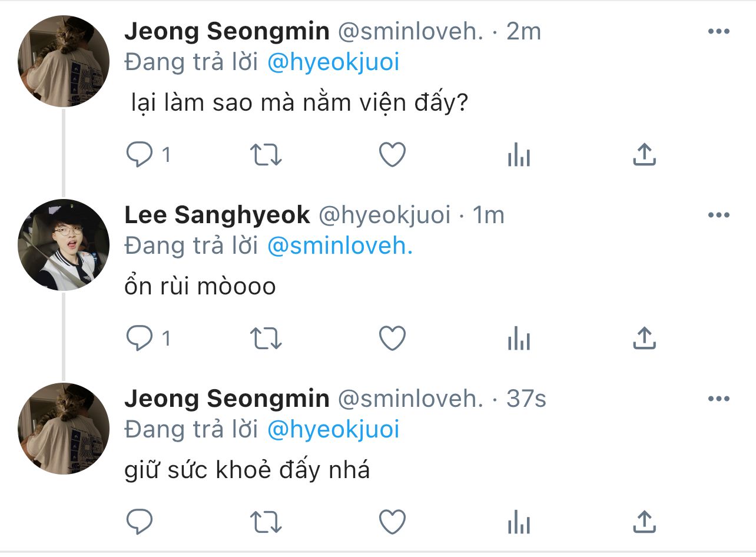756x557 pixels.
Task: Open more options on Lee Sanghyeok's tweet
Action: click(718, 215)
